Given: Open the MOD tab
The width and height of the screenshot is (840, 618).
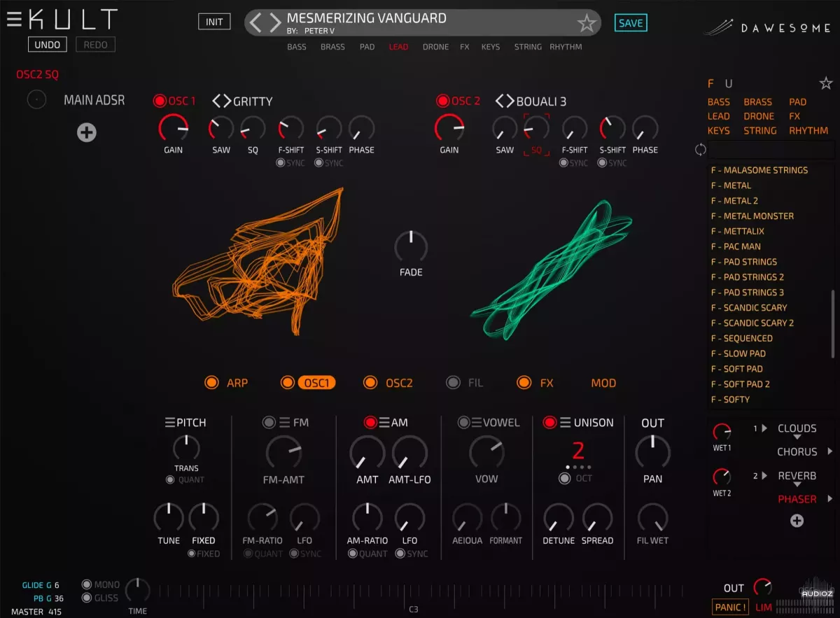Looking at the screenshot, I should [x=603, y=383].
